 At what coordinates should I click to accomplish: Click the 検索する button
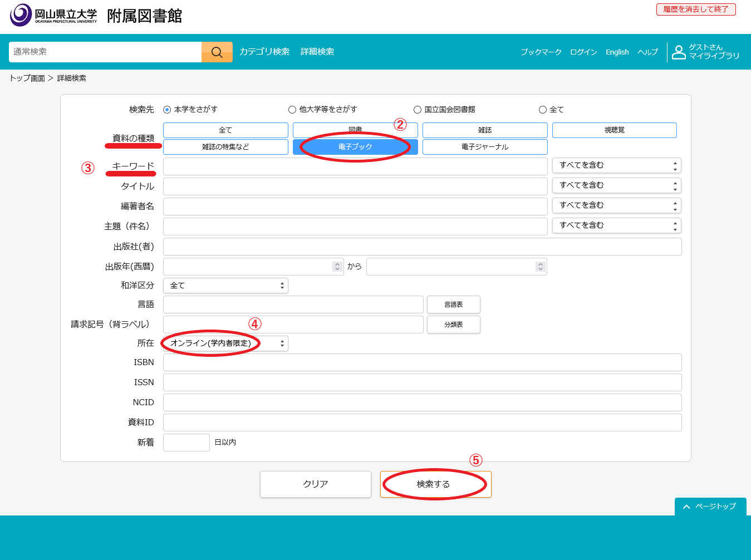click(x=436, y=484)
